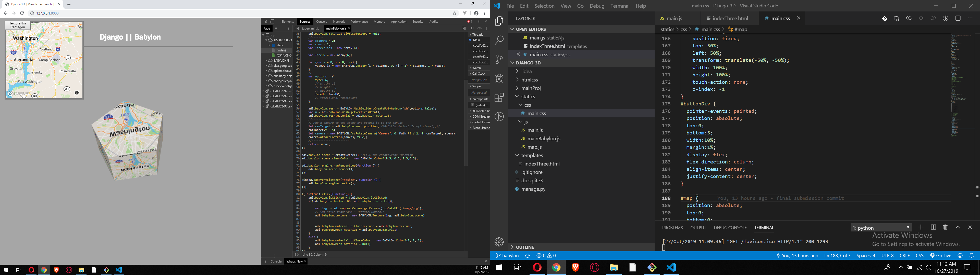Open the Debug menu in VS Code
This screenshot has height=275, width=980.
pyautogui.click(x=596, y=6)
